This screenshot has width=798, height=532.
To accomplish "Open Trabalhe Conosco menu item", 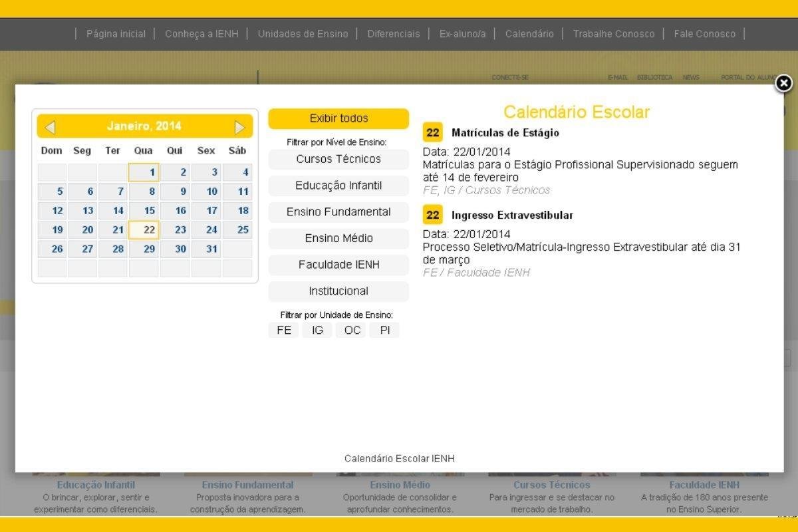I will point(614,34).
